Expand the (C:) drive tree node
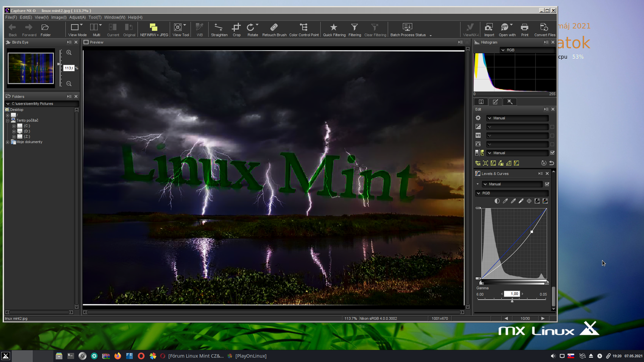Screen dimensions: 644x362 click(14, 126)
